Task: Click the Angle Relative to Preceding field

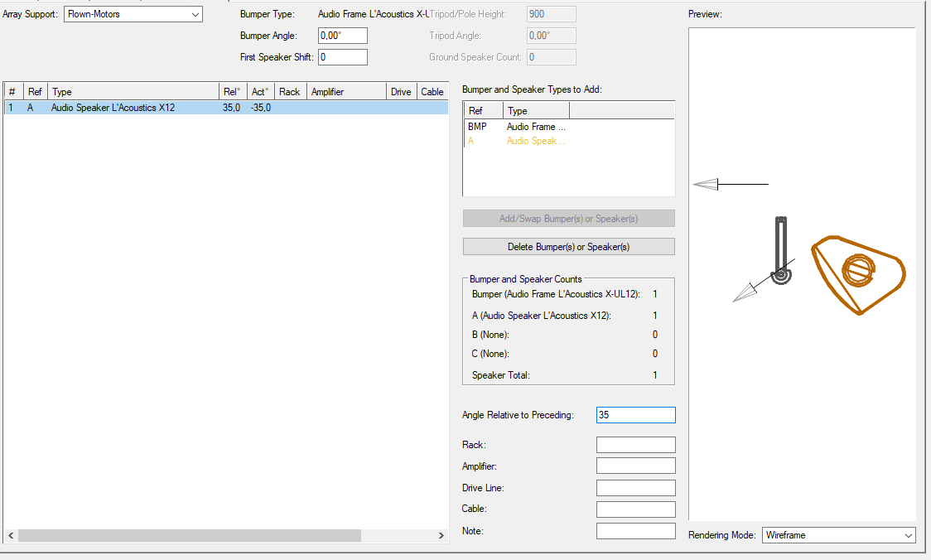Action: click(x=635, y=415)
